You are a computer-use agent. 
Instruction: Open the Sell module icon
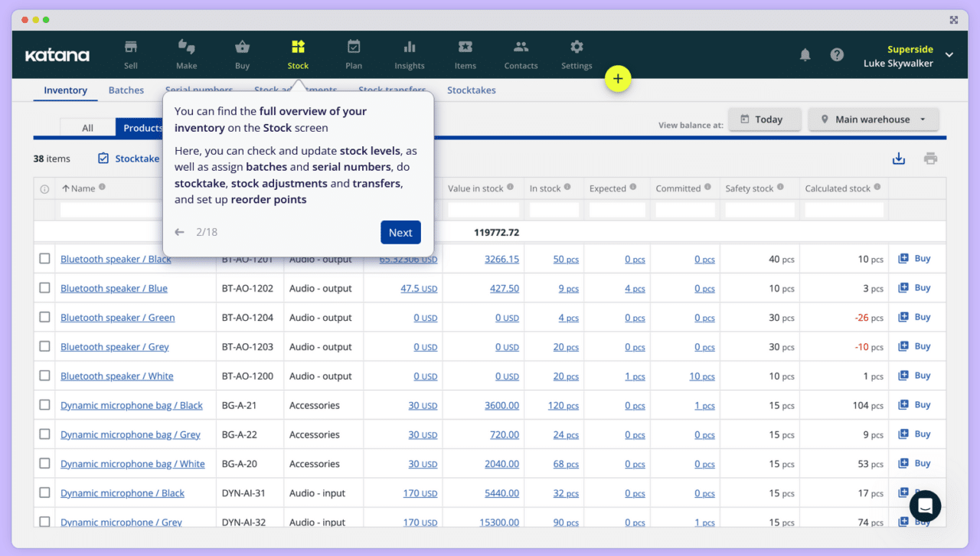[130, 47]
